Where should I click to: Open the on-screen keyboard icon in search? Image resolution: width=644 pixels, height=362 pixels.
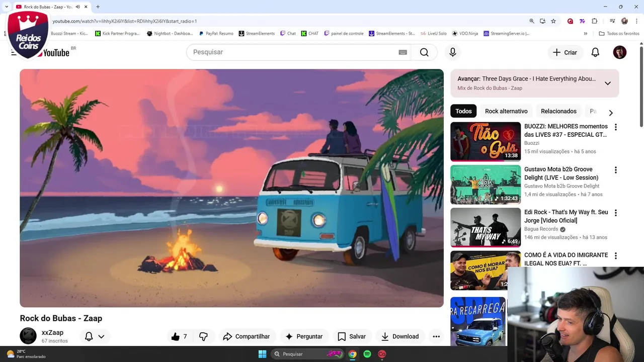[403, 52]
